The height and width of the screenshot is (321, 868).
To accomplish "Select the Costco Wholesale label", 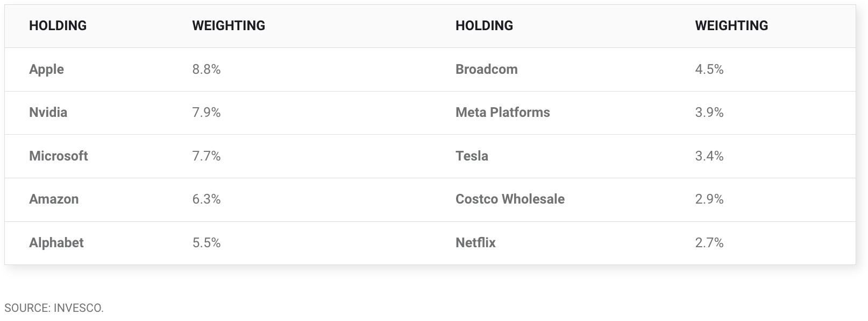I will [x=510, y=199].
